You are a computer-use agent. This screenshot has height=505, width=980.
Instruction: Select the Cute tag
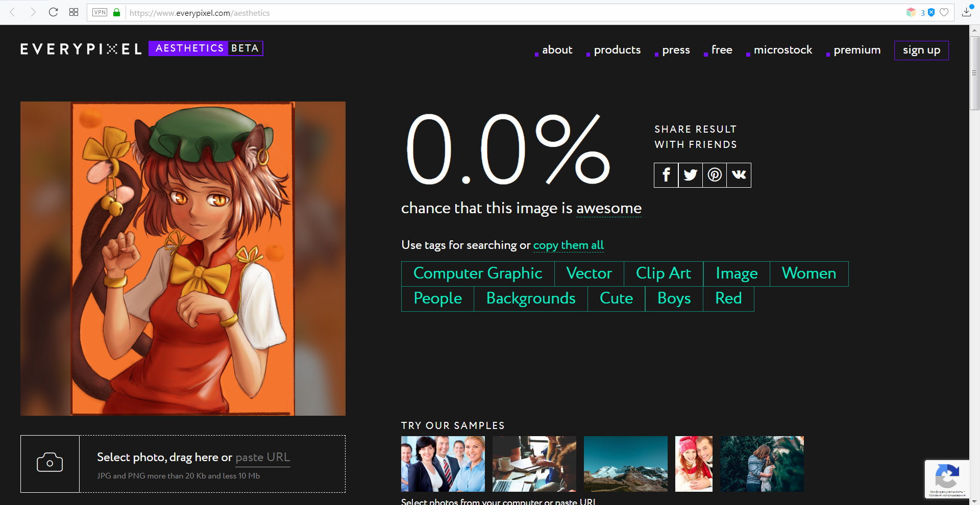[x=616, y=299]
